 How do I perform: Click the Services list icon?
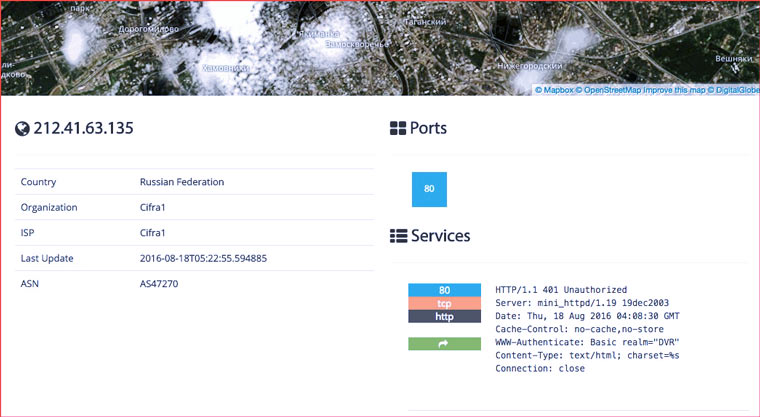click(398, 236)
